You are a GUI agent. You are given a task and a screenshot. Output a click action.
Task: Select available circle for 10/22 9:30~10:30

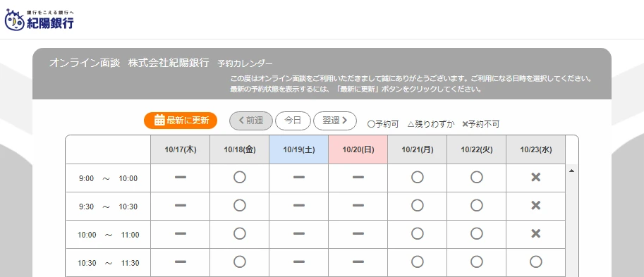[476, 206]
